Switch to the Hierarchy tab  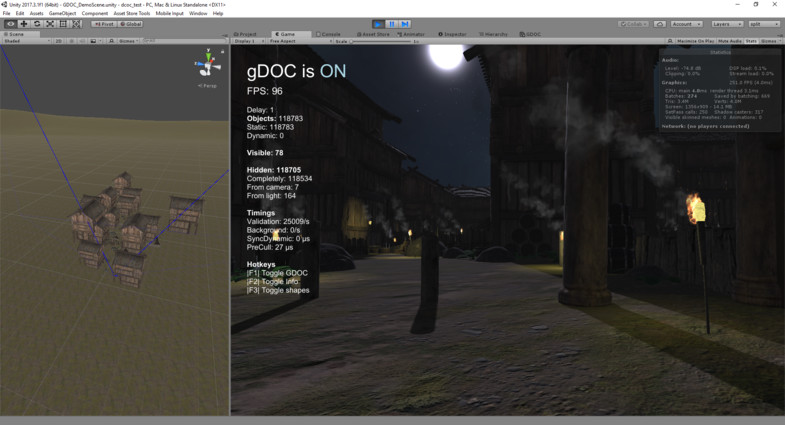click(x=493, y=34)
